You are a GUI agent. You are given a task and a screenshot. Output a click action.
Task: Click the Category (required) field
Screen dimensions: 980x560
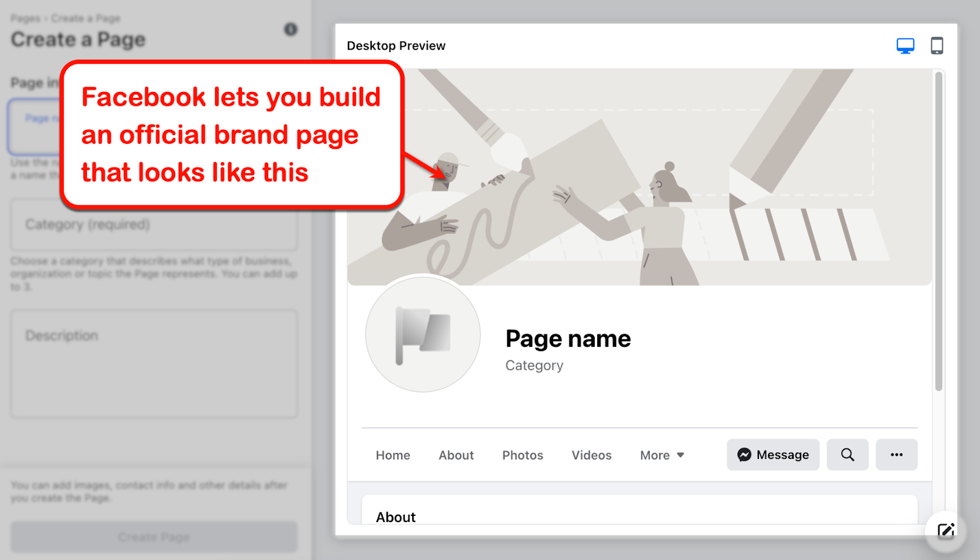(154, 225)
